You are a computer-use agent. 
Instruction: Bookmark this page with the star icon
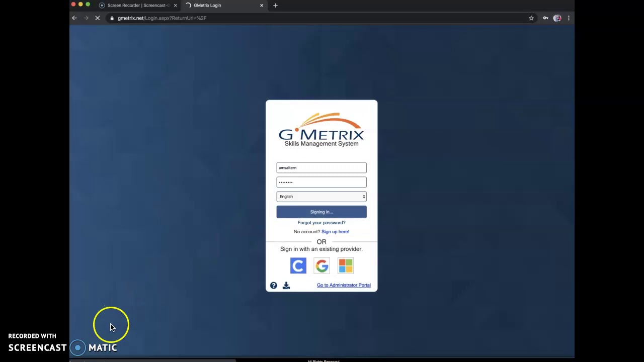pos(531,18)
